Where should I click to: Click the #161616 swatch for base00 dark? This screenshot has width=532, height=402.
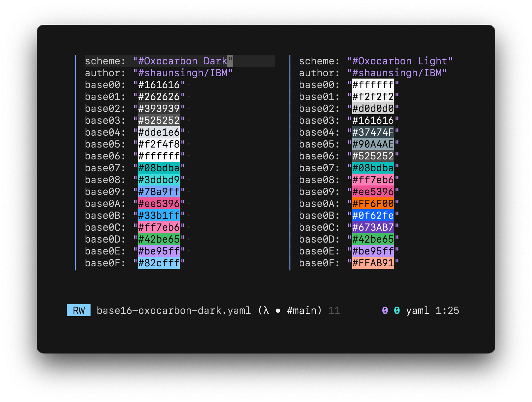159,85
